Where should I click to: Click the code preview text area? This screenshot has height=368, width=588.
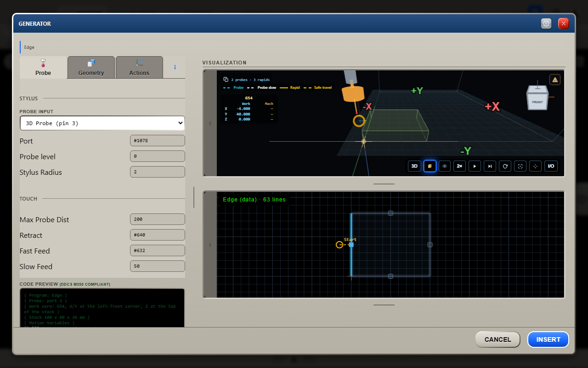tap(102, 308)
